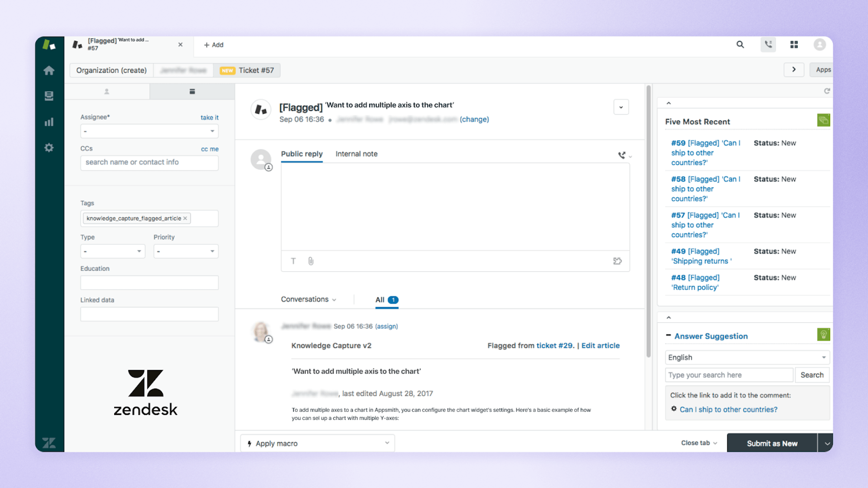Open the Knowledge Capture panel icon

click(823, 120)
